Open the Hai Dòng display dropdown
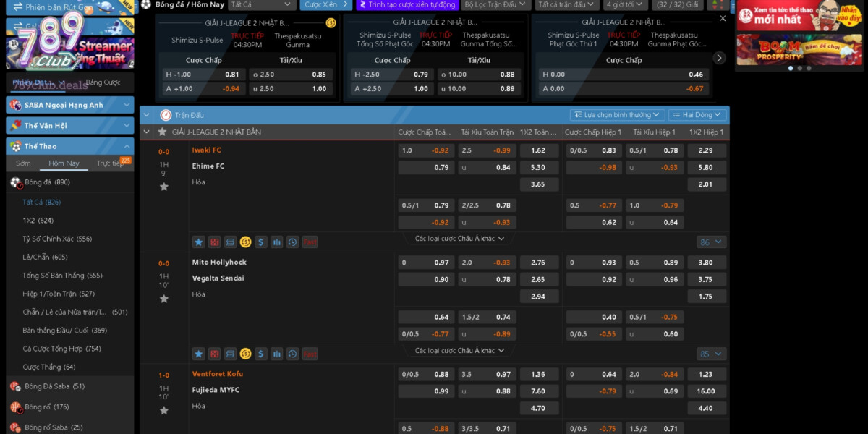 coord(697,115)
